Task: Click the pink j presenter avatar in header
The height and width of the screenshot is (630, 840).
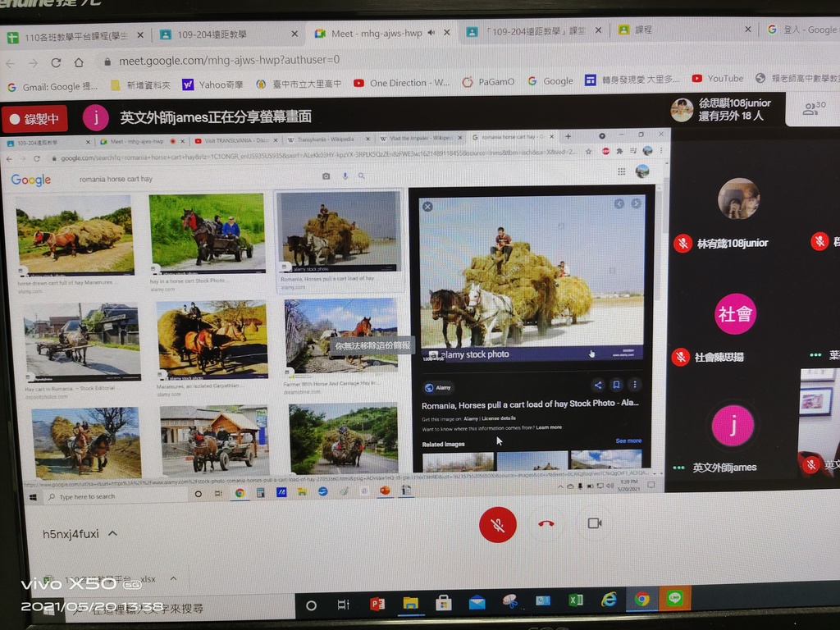Action: [96, 118]
